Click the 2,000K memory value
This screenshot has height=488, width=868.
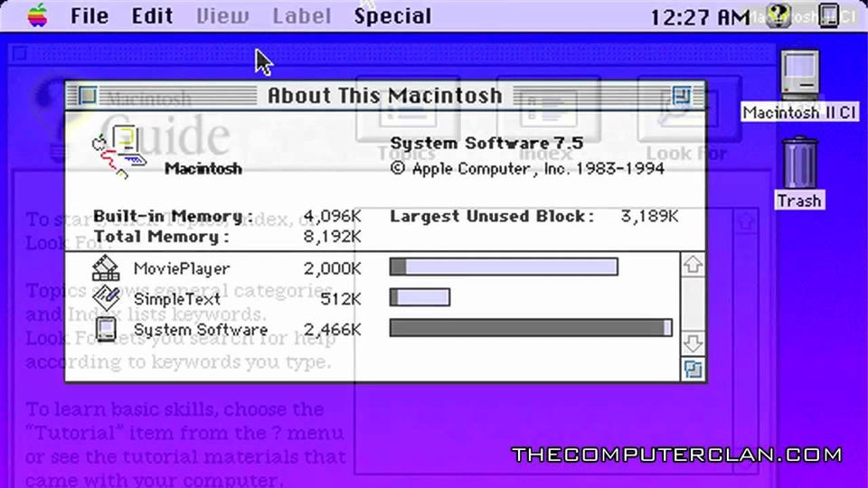coord(332,269)
